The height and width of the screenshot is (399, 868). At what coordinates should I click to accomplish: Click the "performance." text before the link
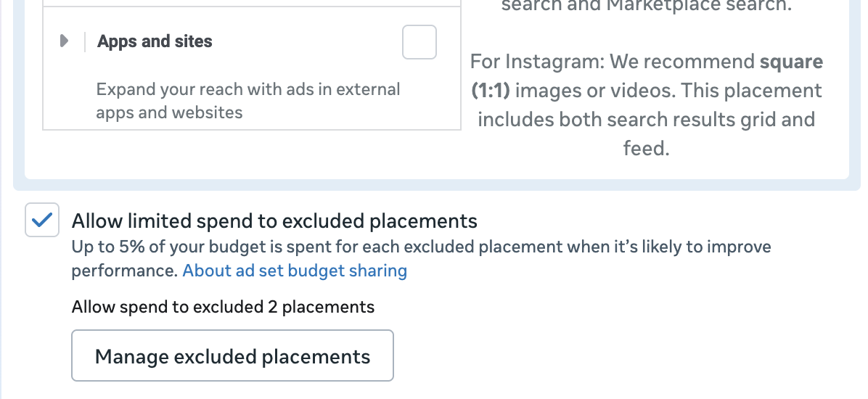click(124, 271)
